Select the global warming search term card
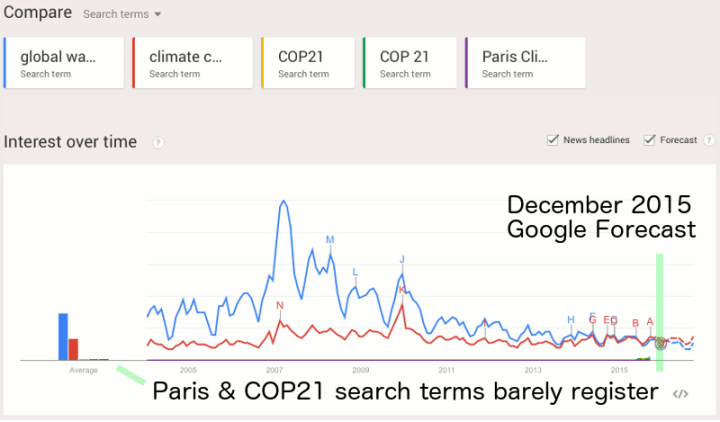The image size is (720, 422). coord(64,63)
